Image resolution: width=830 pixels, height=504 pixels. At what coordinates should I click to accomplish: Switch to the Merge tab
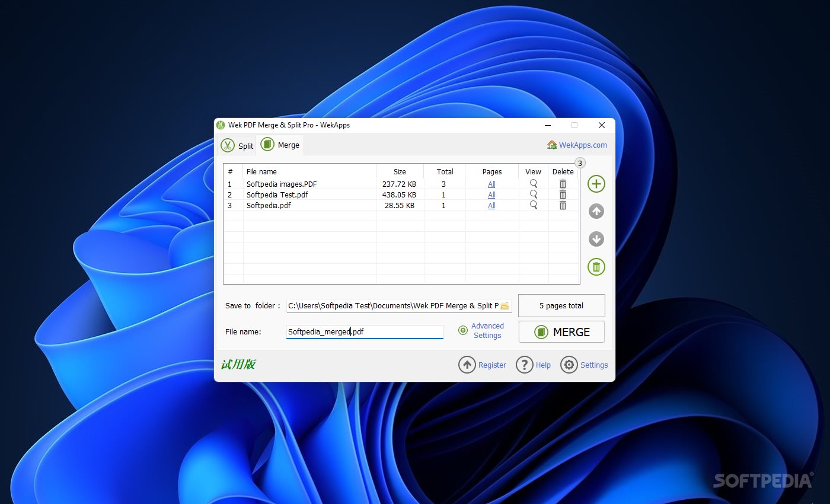tap(280, 145)
